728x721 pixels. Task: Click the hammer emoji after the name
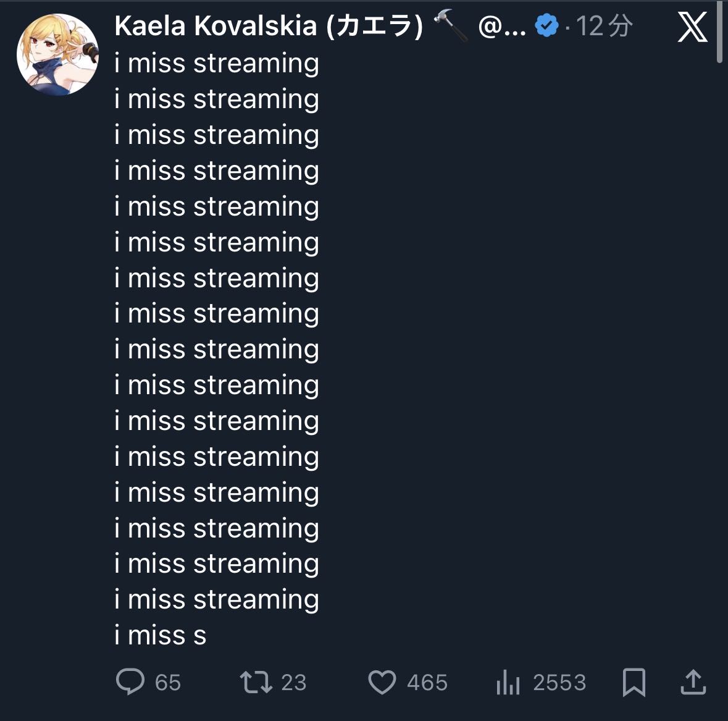point(451,26)
